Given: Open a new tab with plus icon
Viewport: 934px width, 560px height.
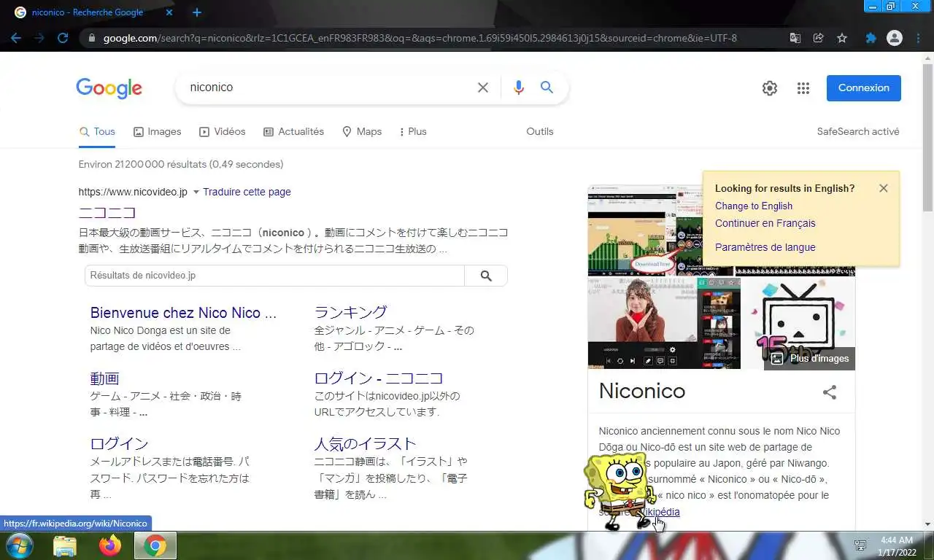Looking at the screenshot, I should (197, 12).
